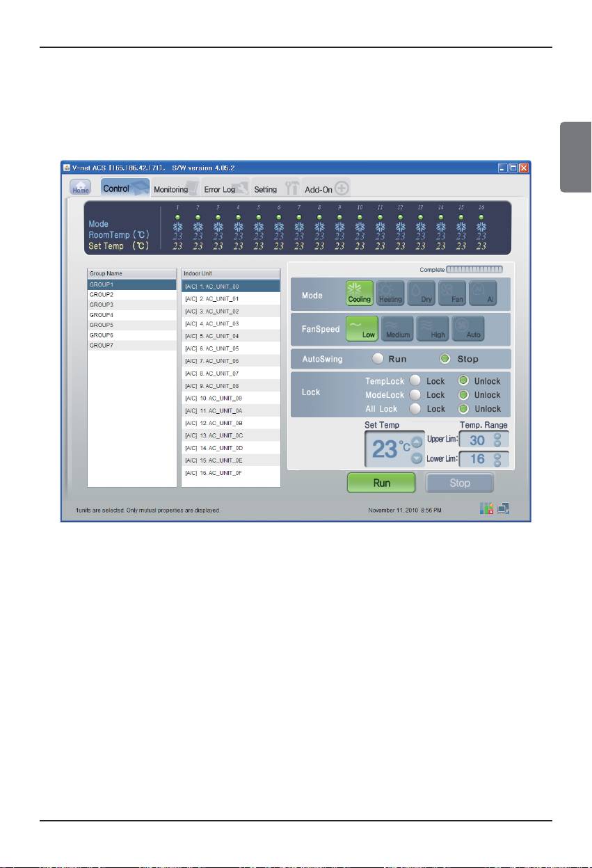
Task: Open the Monitoring tab
Action: point(171,189)
